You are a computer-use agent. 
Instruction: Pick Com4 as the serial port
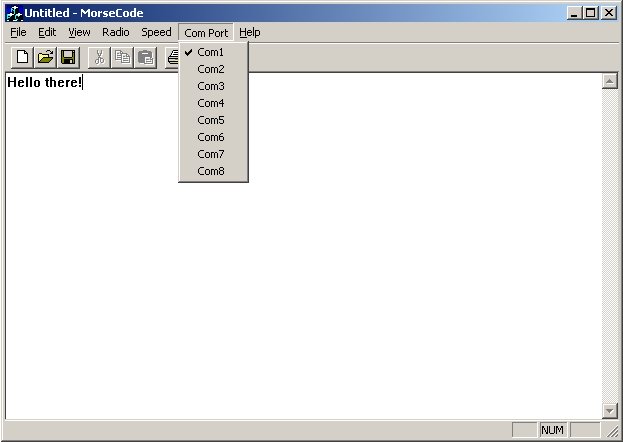[x=213, y=103]
